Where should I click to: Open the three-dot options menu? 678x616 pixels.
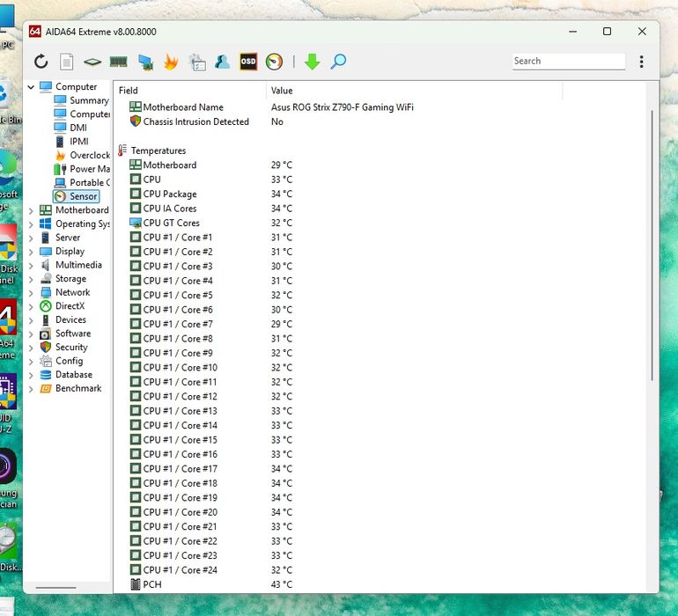641,62
